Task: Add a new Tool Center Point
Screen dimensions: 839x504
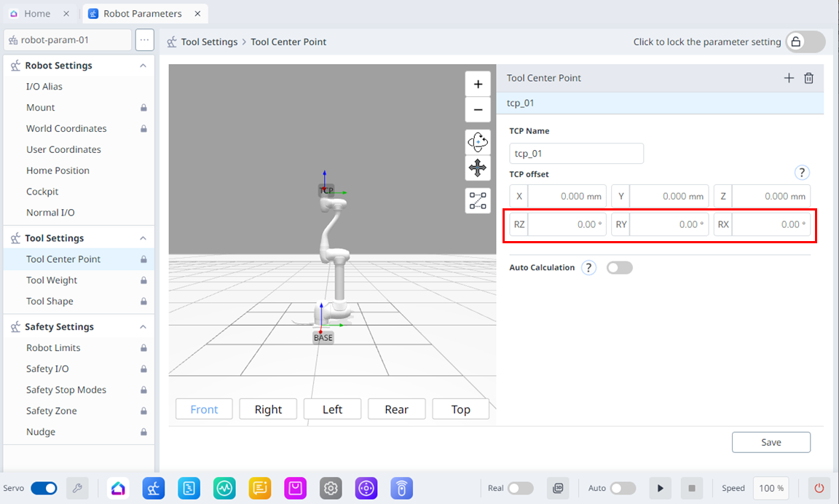Action: pyautogui.click(x=789, y=78)
